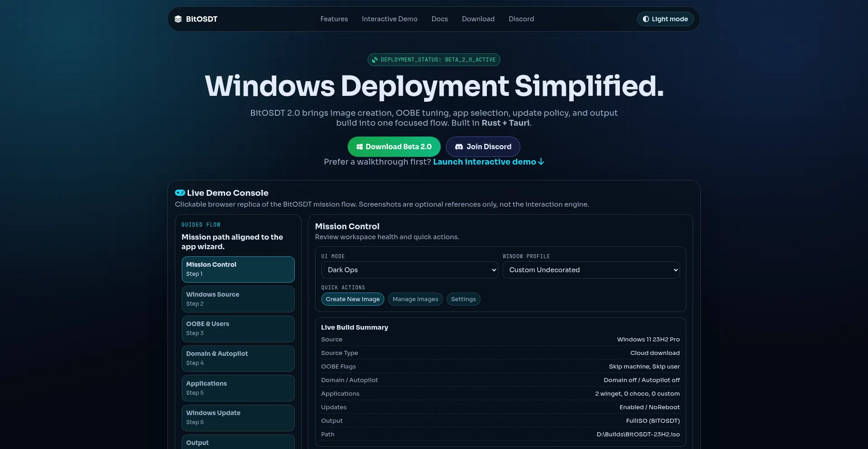The height and width of the screenshot is (449, 868).
Task: Click the Manage Images quick action
Action: pyautogui.click(x=415, y=299)
